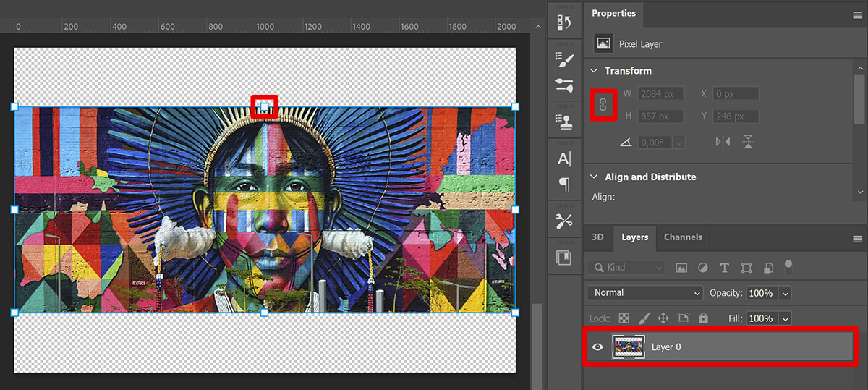Click the Pixel Layer type icon

click(x=603, y=43)
